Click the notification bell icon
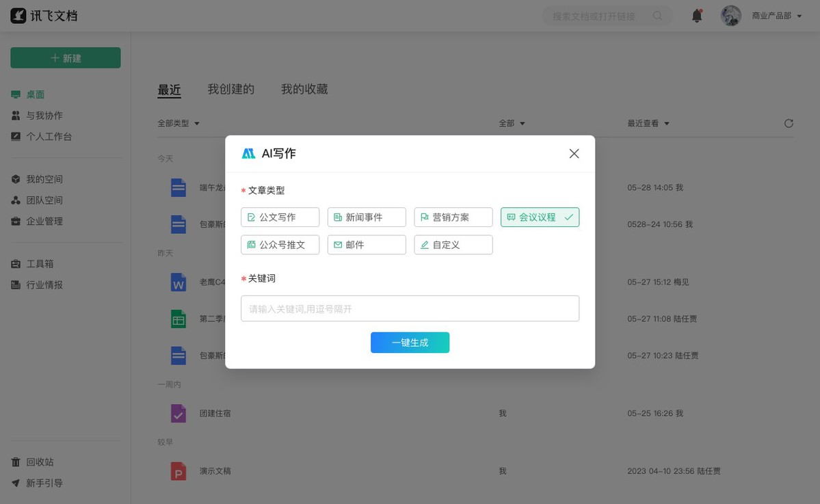The width and height of the screenshot is (820, 504). click(x=697, y=16)
